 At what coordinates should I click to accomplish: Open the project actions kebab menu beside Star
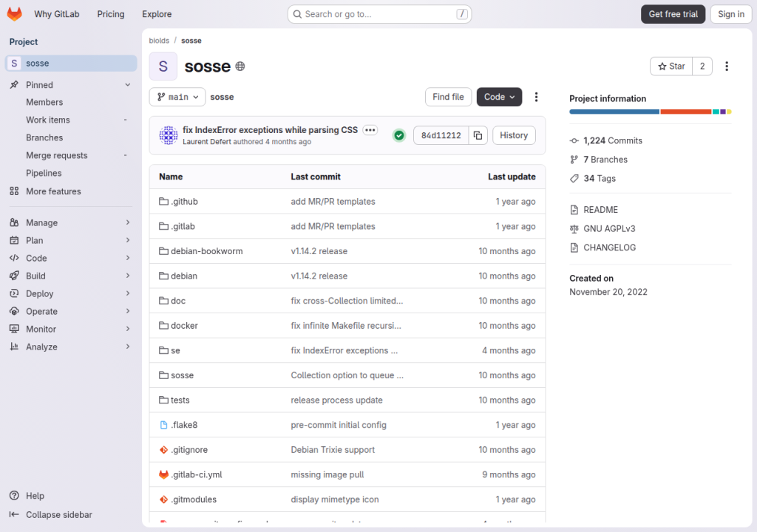click(x=727, y=66)
